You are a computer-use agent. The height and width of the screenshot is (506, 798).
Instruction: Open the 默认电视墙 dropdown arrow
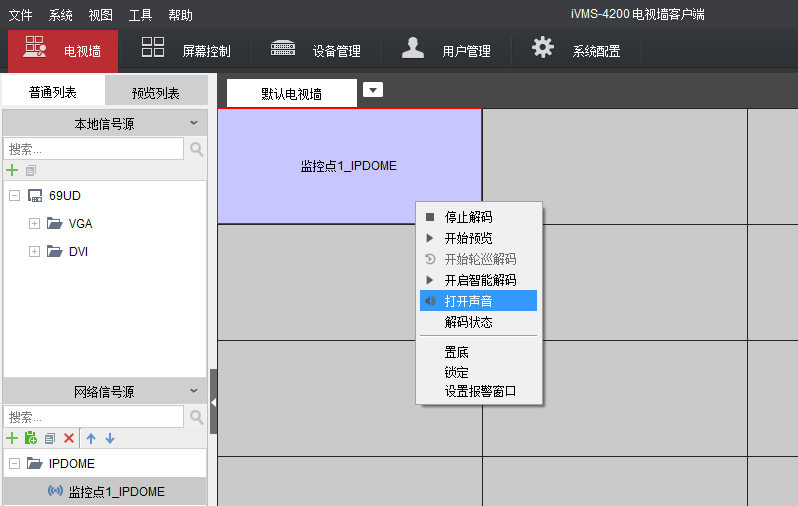pyautogui.click(x=373, y=91)
